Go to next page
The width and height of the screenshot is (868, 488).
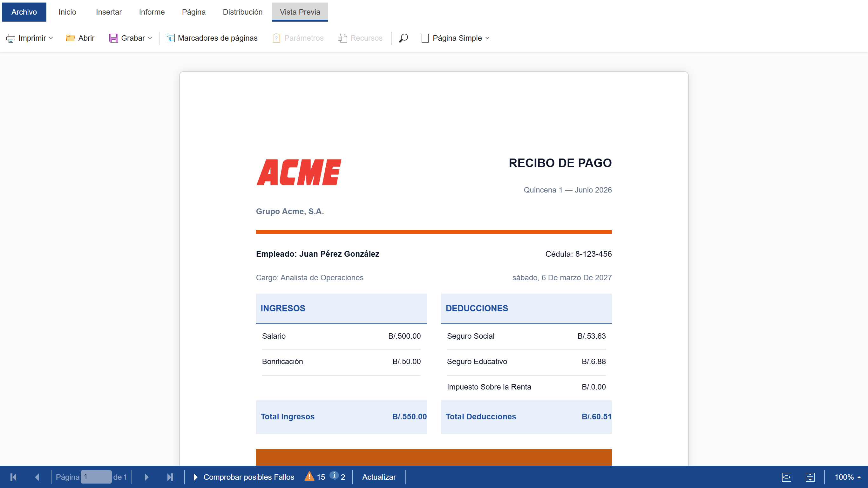pyautogui.click(x=146, y=477)
